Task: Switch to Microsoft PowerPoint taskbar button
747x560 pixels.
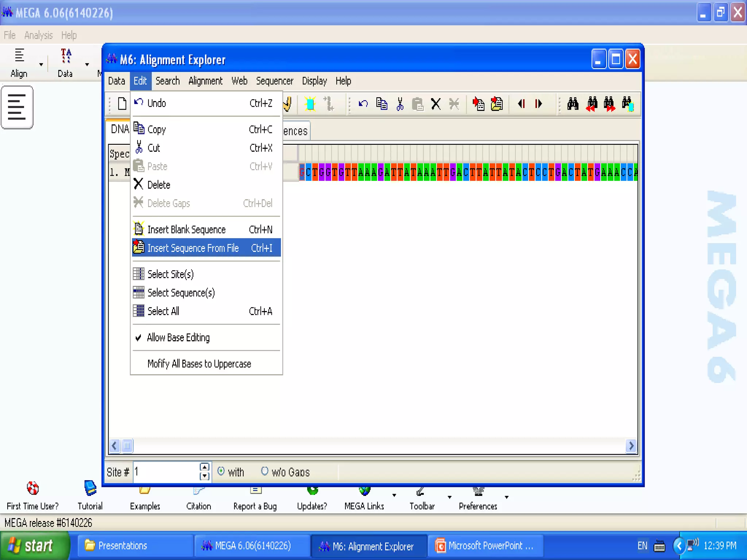Action: click(485, 546)
